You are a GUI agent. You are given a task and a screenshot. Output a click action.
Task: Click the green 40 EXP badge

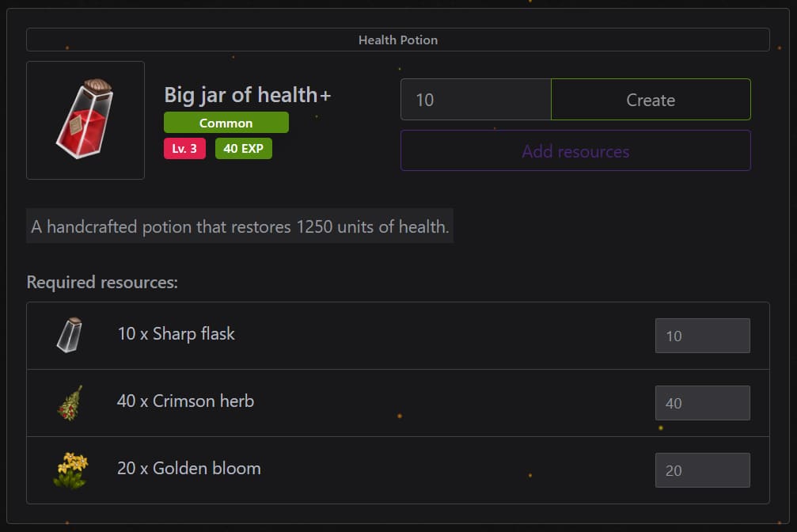243,148
